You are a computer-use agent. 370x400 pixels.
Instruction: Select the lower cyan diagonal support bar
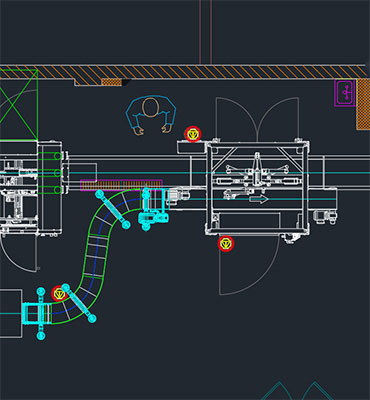79,303
